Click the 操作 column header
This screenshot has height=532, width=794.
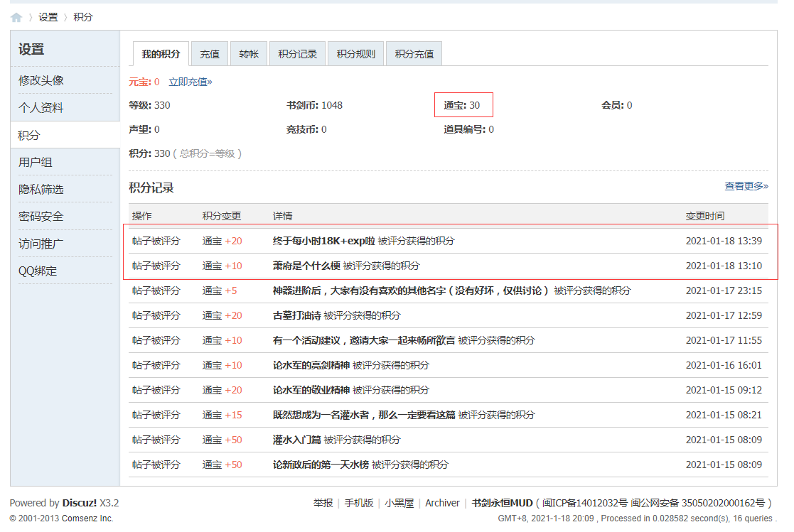(x=141, y=216)
